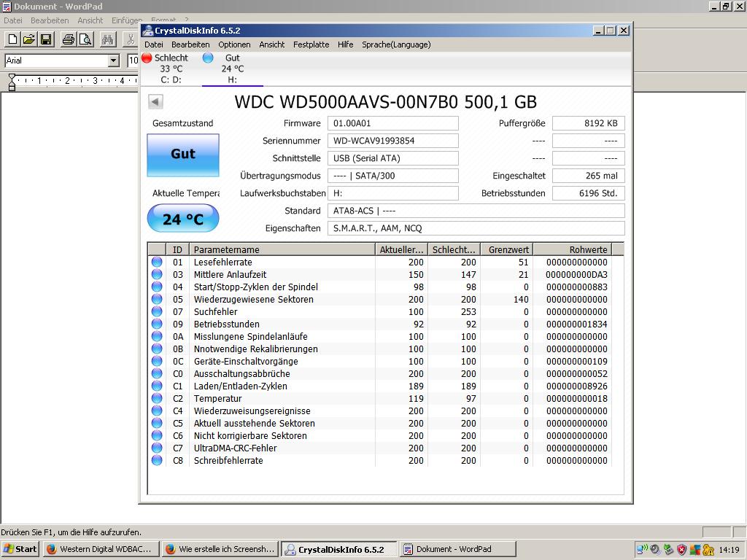This screenshot has height=560, width=747.
Task: Open Hilfe menu in CrystalDiskInfo
Action: click(x=345, y=44)
